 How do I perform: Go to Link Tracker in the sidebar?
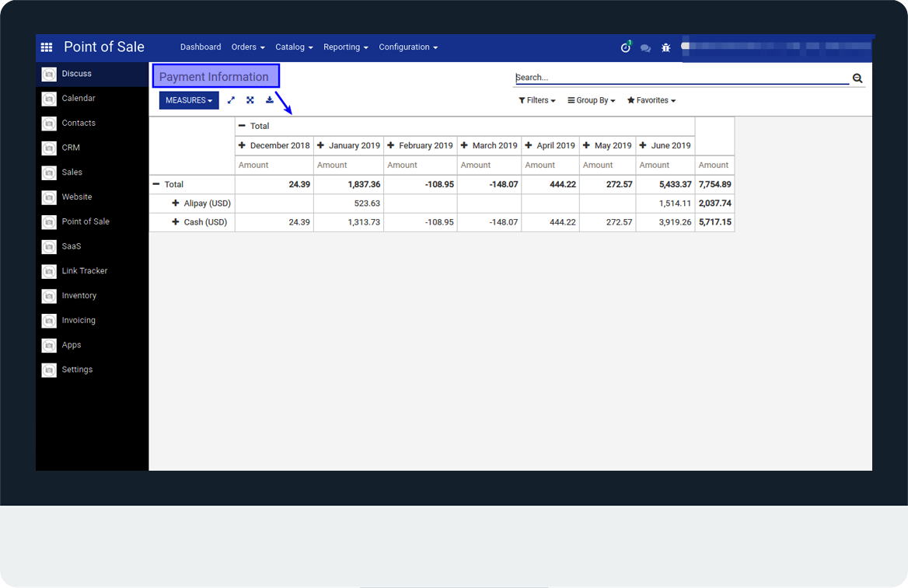tap(85, 271)
